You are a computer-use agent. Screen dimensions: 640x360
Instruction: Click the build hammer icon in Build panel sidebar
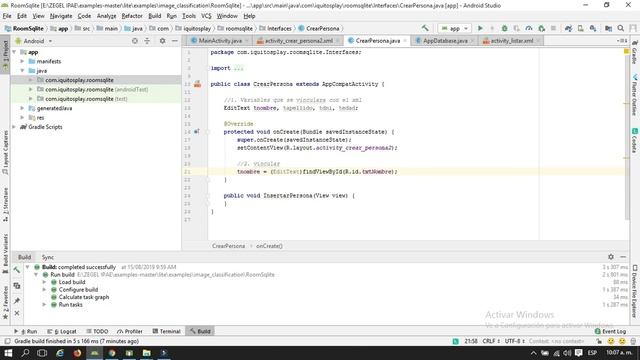point(17,270)
